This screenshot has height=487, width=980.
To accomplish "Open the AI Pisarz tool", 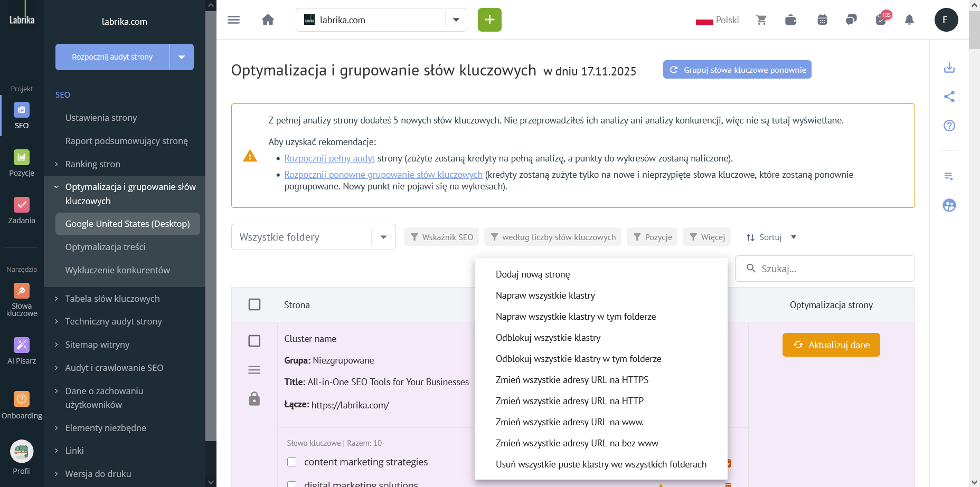I will tap(22, 349).
